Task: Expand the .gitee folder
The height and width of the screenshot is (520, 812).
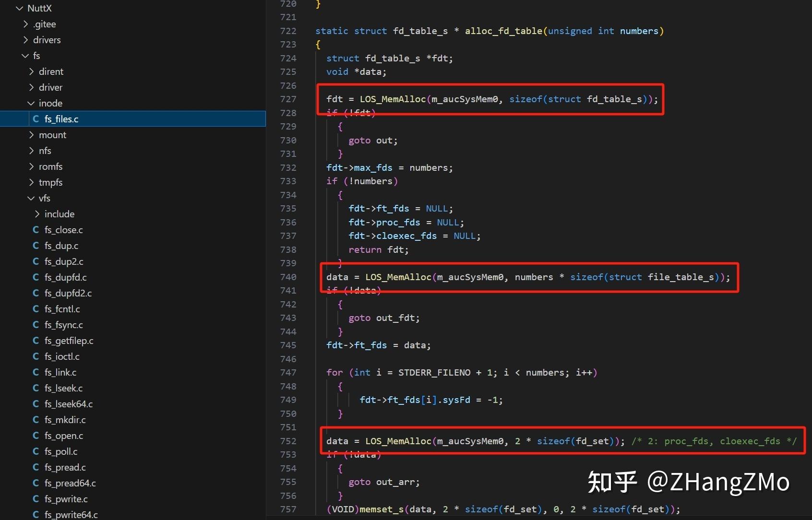Action: point(25,24)
